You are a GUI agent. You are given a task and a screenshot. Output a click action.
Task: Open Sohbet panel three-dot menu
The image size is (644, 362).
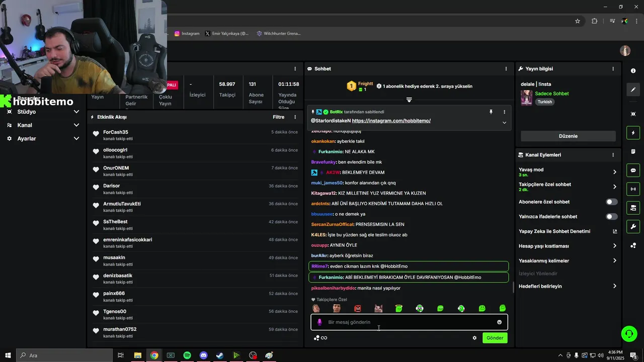[x=506, y=69]
